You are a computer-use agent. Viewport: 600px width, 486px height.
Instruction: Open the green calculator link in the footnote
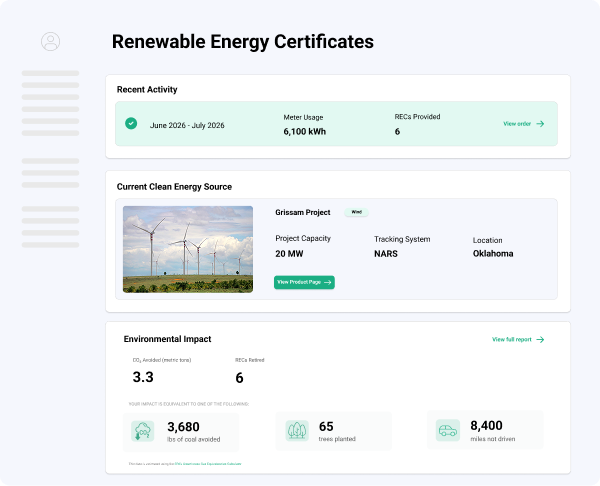point(208,464)
